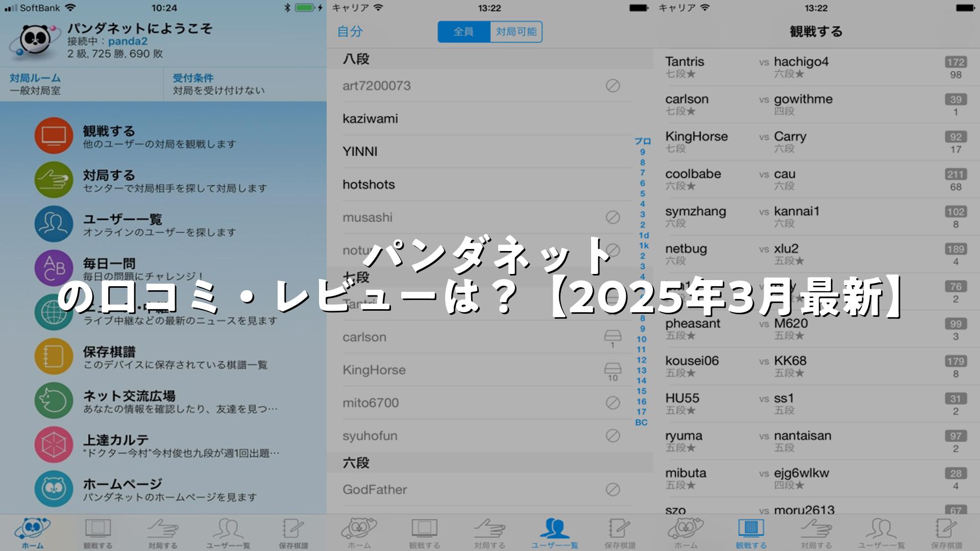
Task: Select 保存棋譜 tab in right screen
Action: tap(947, 533)
